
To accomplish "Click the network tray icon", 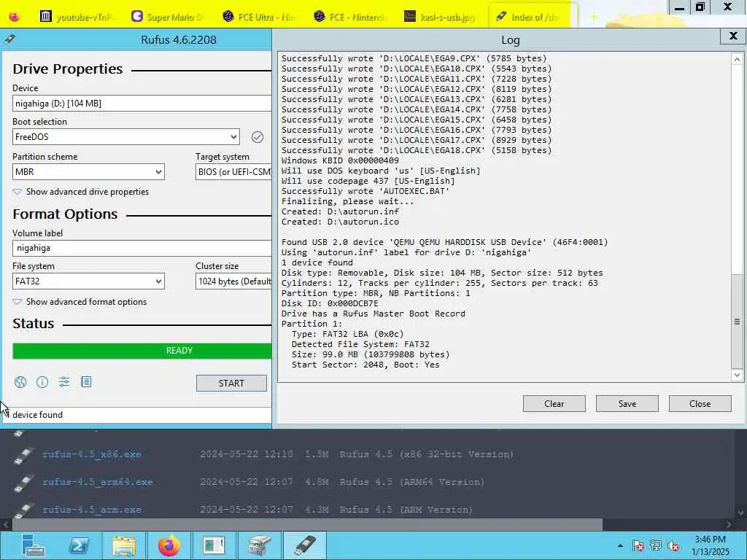I will point(656,545).
